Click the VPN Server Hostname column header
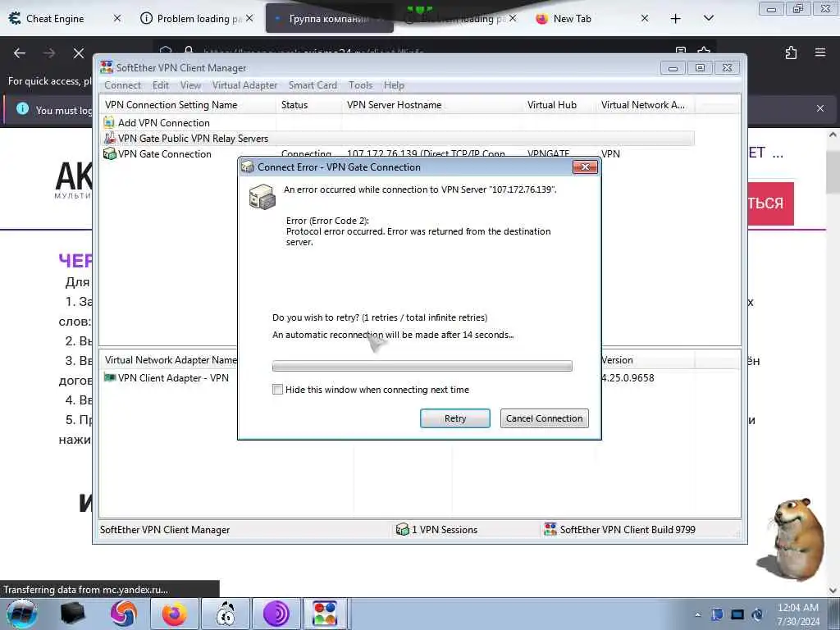Screen dimensions: 840x630 pyautogui.click(x=431, y=105)
